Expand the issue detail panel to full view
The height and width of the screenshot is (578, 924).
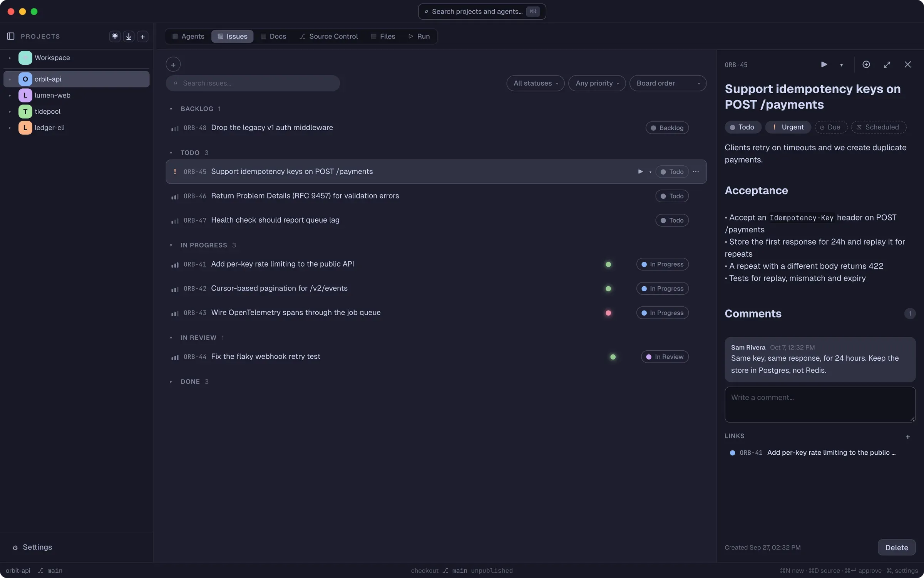coord(887,64)
